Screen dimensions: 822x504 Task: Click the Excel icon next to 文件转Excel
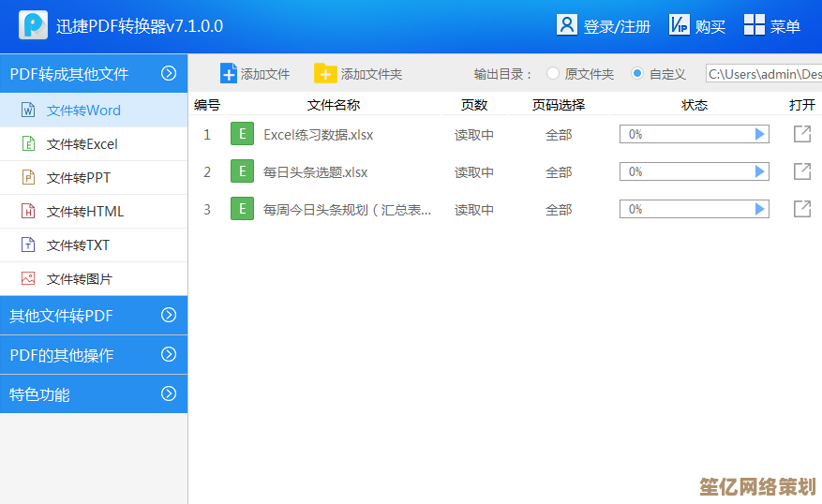(28, 143)
